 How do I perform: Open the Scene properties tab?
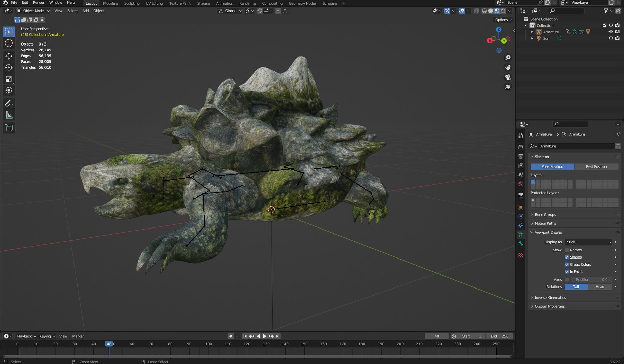[x=521, y=175]
